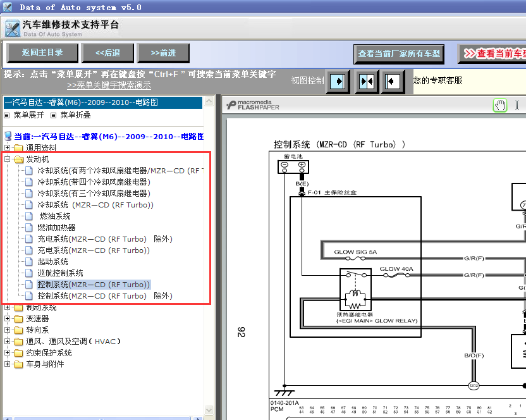
Task: Collapse the 发动机 folder
Action: pos(8,159)
